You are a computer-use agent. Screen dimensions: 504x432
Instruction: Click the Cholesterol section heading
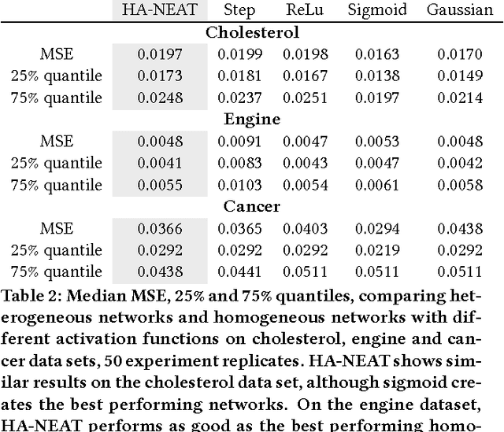coord(252,33)
